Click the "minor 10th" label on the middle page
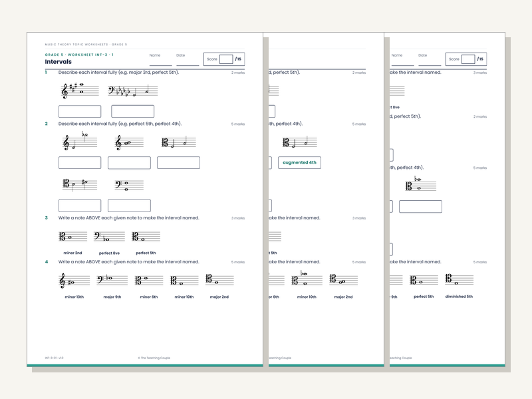The image size is (532, 399). [x=307, y=297]
